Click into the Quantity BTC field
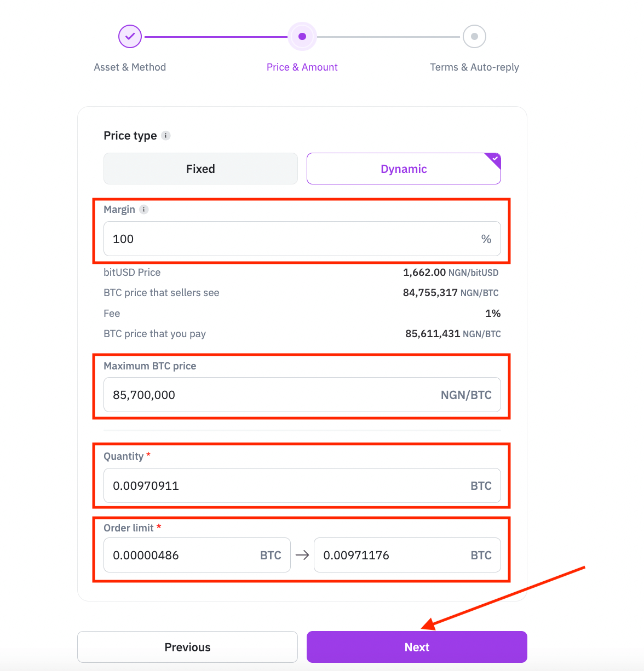The image size is (644, 671). 302,485
